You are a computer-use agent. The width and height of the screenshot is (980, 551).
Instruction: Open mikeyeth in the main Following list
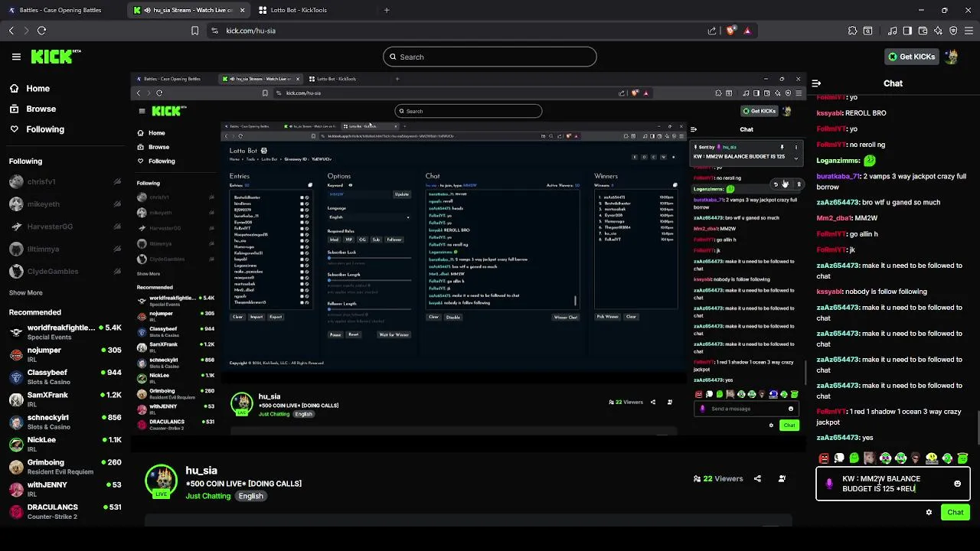pos(64,204)
